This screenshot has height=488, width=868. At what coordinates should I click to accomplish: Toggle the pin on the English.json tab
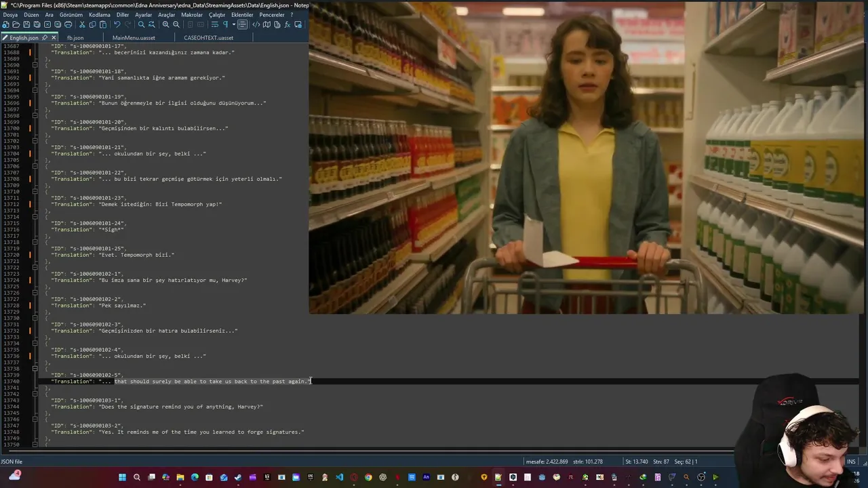tap(45, 38)
